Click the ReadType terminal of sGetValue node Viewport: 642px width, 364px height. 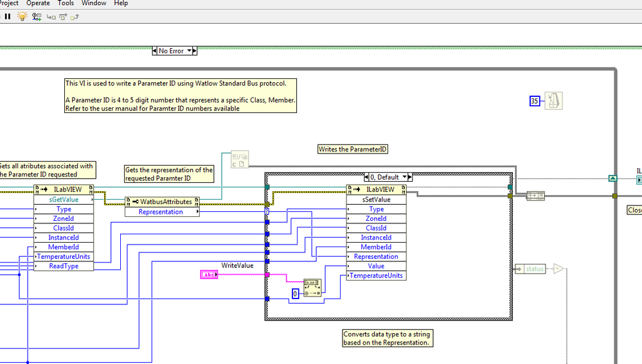64,266
